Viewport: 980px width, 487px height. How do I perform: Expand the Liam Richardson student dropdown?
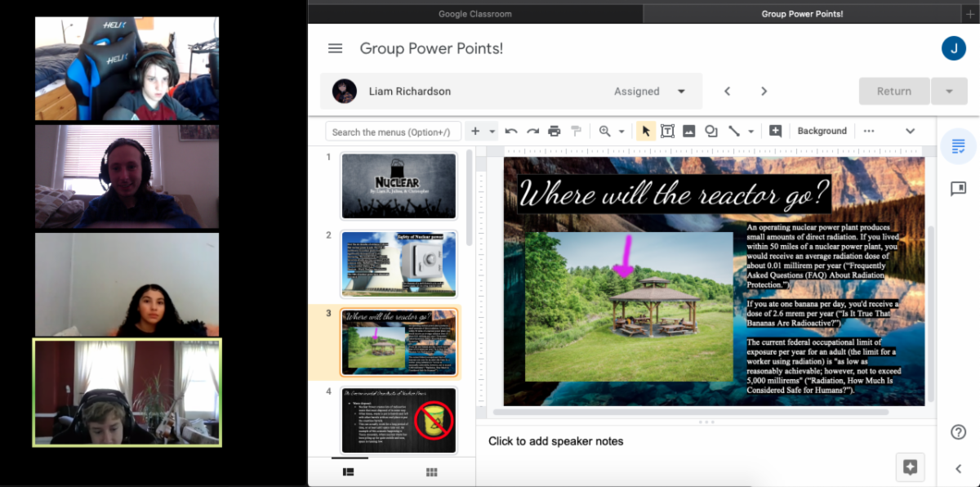pyautogui.click(x=681, y=92)
